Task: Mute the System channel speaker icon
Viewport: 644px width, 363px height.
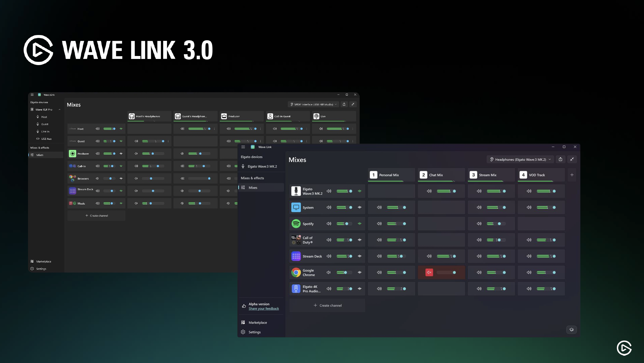Action: coord(329,207)
